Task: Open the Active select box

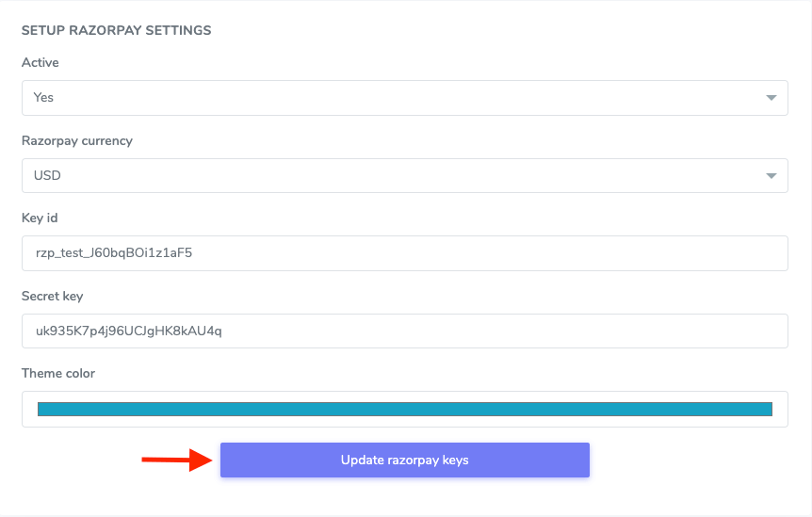Action: [x=404, y=97]
